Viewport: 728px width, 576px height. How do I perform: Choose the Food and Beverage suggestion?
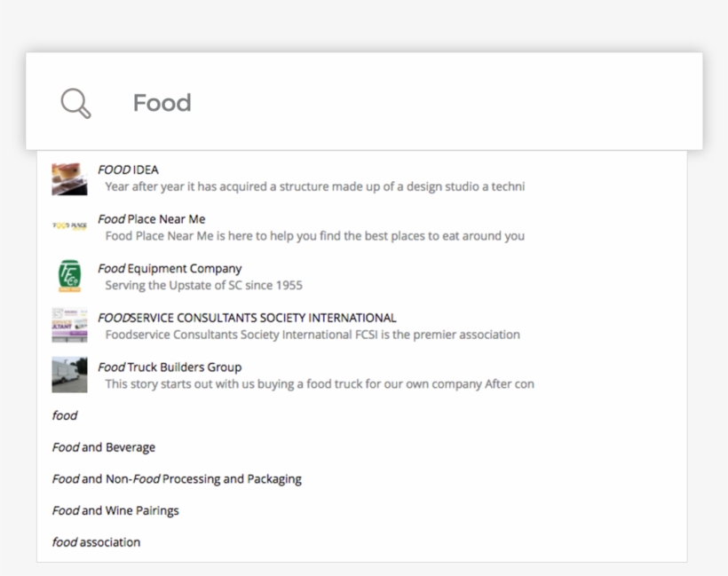(104, 447)
